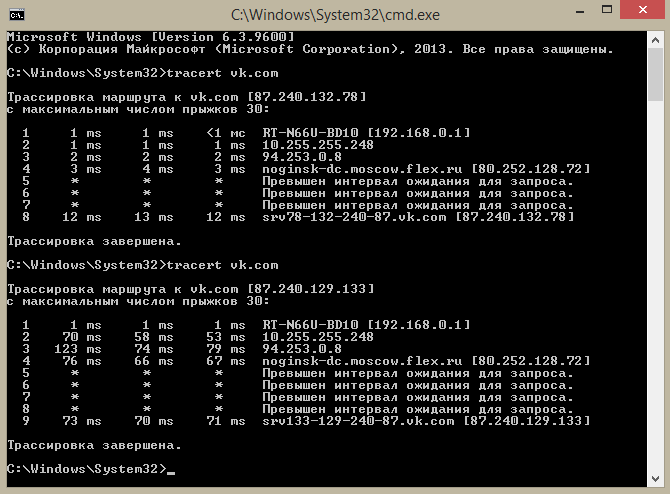Screen dimensions: 670x494
Task: Click srv133-129-240-87.vk.com hostname
Action: (x=358, y=421)
